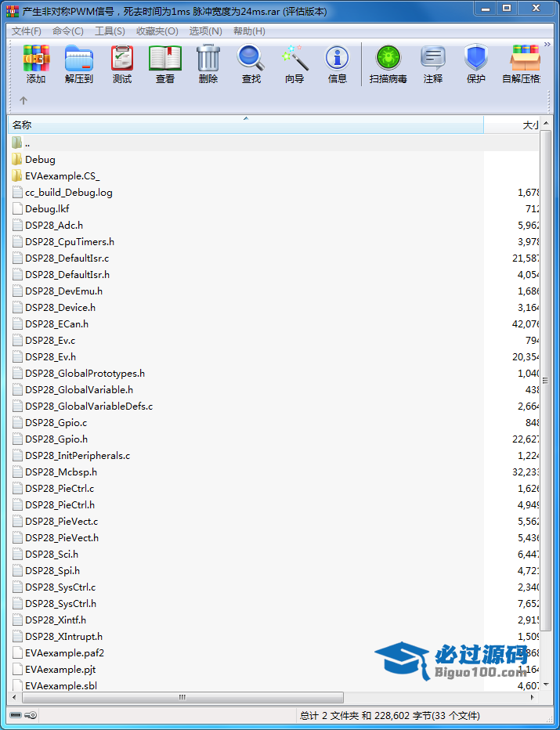Open the 命令(C) menu
Screen dimensions: 560x730
pos(68,31)
